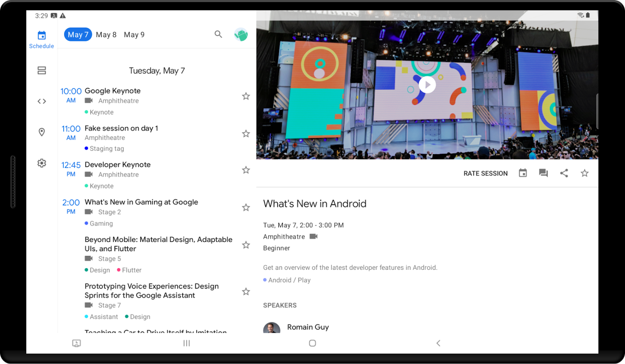The height and width of the screenshot is (364, 625).
Task: Tap the camera icon on Stage 5 row
Action: click(89, 258)
